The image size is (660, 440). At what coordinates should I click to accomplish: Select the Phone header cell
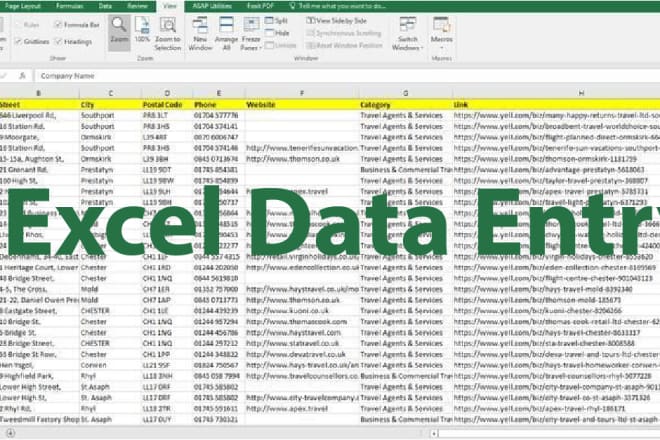click(219, 104)
